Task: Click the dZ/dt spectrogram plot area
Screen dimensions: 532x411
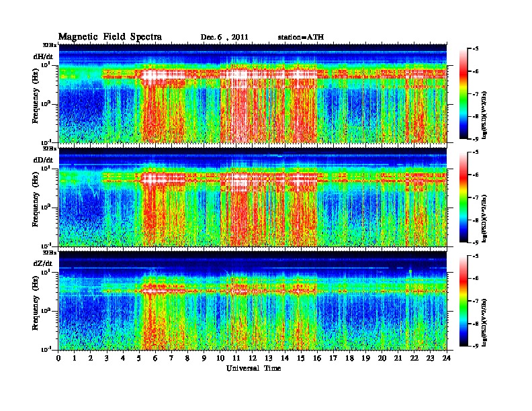Action: [x=253, y=301]
